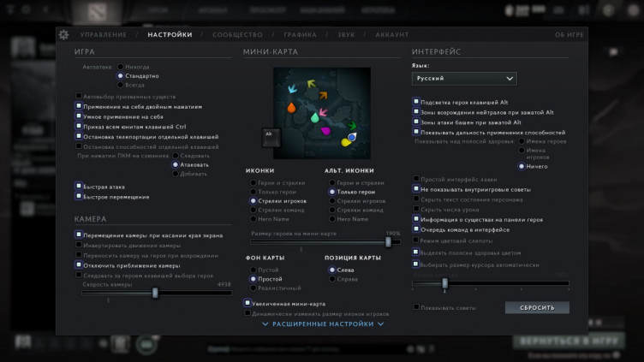The image size is (644, 362).
Task: Click the teal teardrop marker on minimap
Action: pyautogui.click(x=313, y=119)
